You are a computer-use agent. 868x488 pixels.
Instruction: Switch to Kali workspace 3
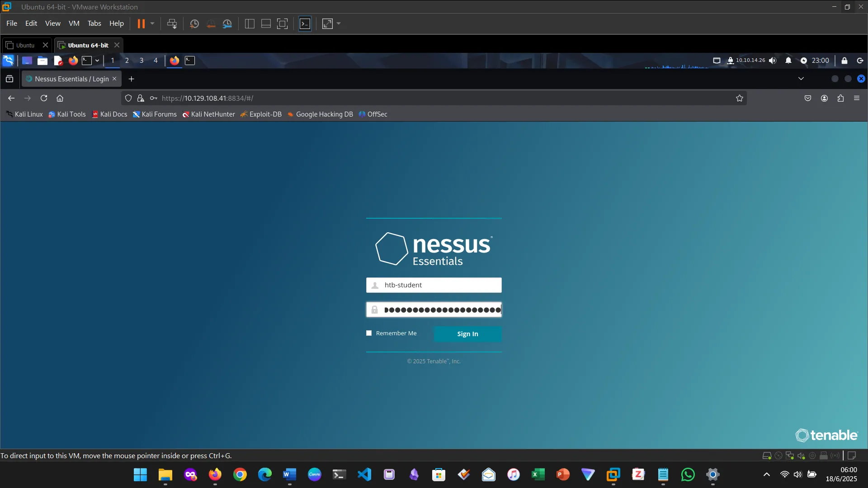point(142,61)
